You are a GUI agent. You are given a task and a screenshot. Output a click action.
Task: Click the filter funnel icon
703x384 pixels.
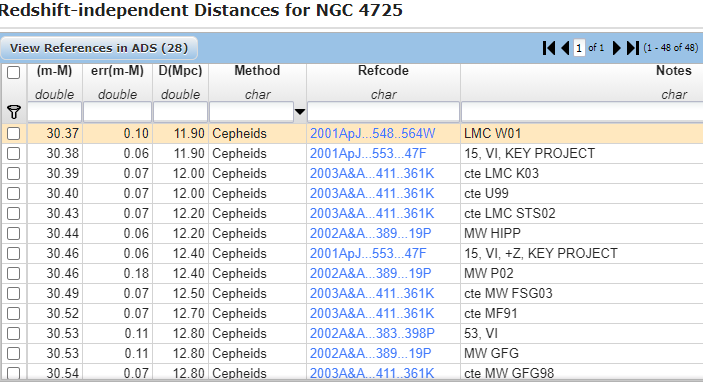tap(14, 112)
